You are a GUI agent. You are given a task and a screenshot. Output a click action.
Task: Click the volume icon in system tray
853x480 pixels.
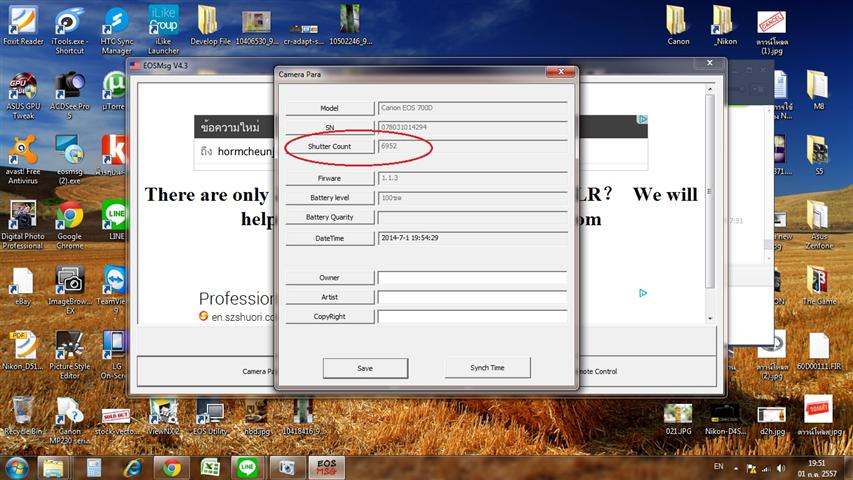[x=781, y=468]
